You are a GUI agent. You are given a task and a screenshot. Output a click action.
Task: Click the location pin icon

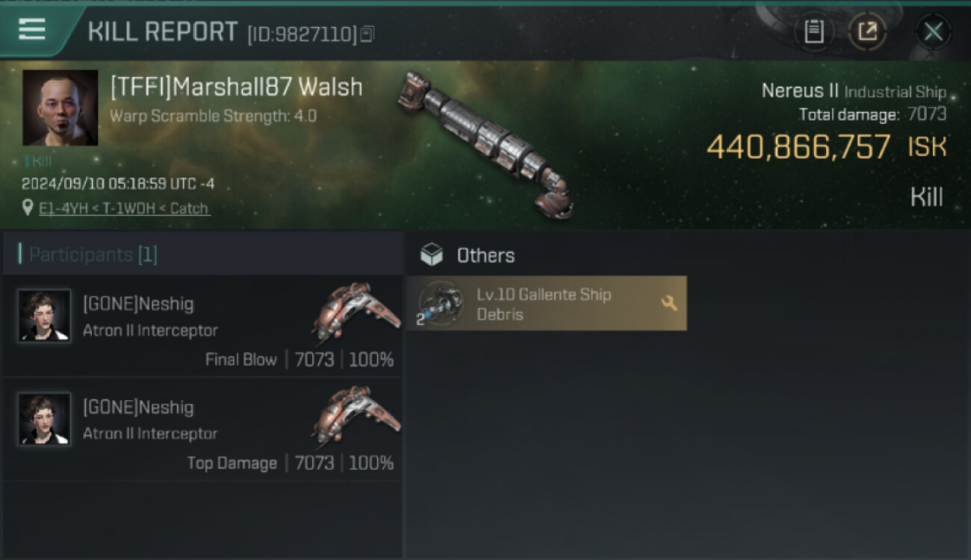pos(28,208)
